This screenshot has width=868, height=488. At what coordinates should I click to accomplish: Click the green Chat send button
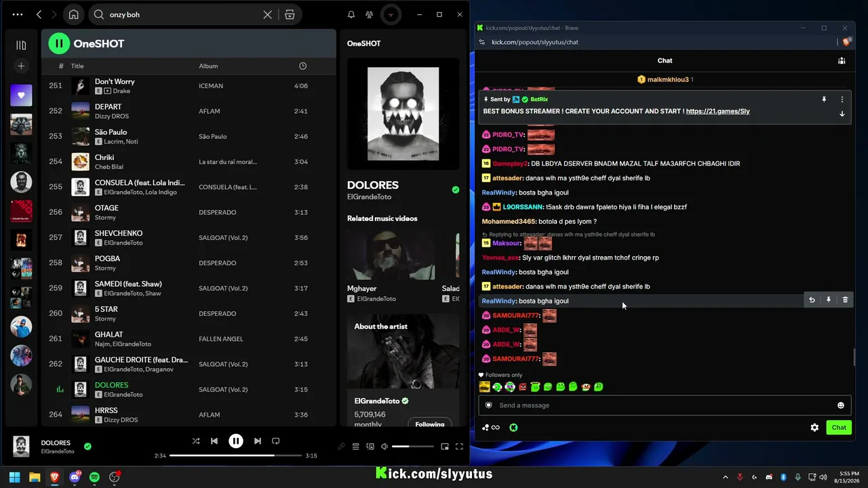tap(839, 428)
